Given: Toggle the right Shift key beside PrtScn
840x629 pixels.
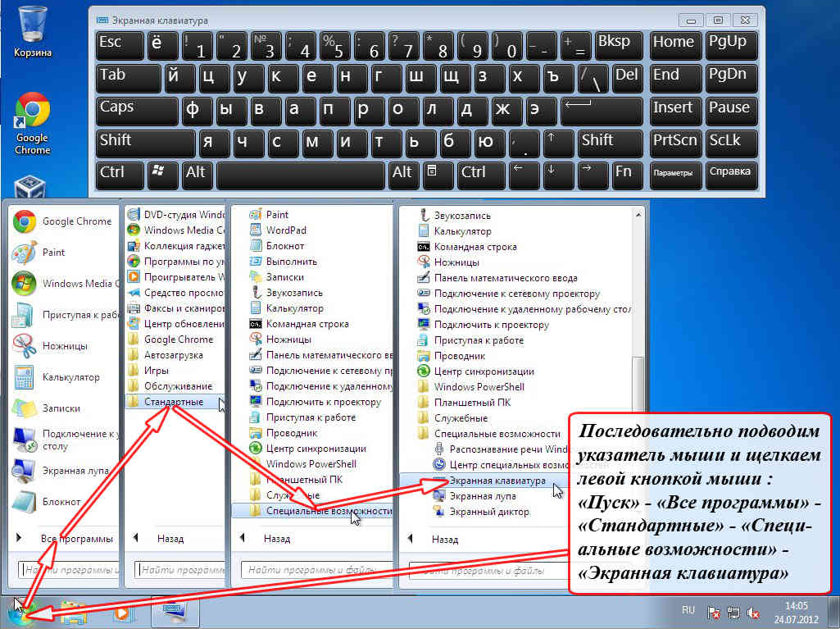Looking at the screenshot, I should click(610, 142).
